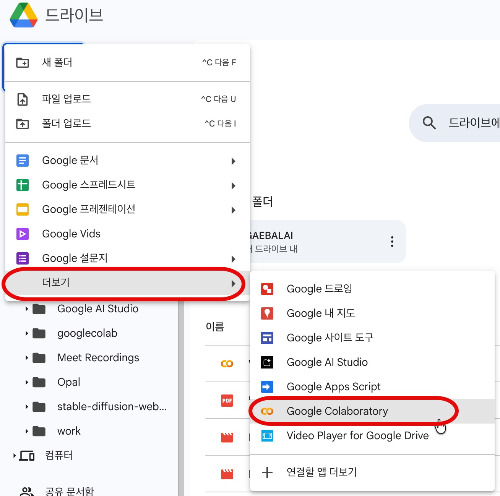Click the computer devices icon in the sidebar
Screen dimensions: 500x496
coord(27,456)
